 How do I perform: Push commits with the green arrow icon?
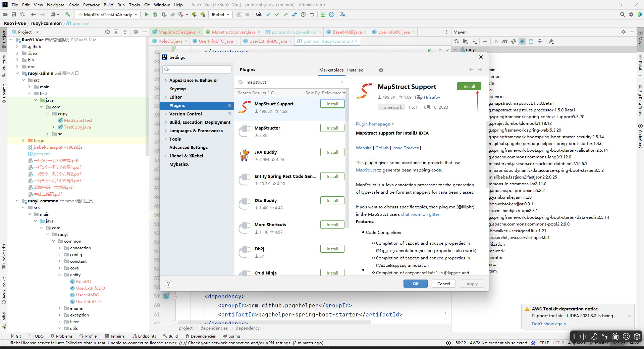(x=285, y=14)
